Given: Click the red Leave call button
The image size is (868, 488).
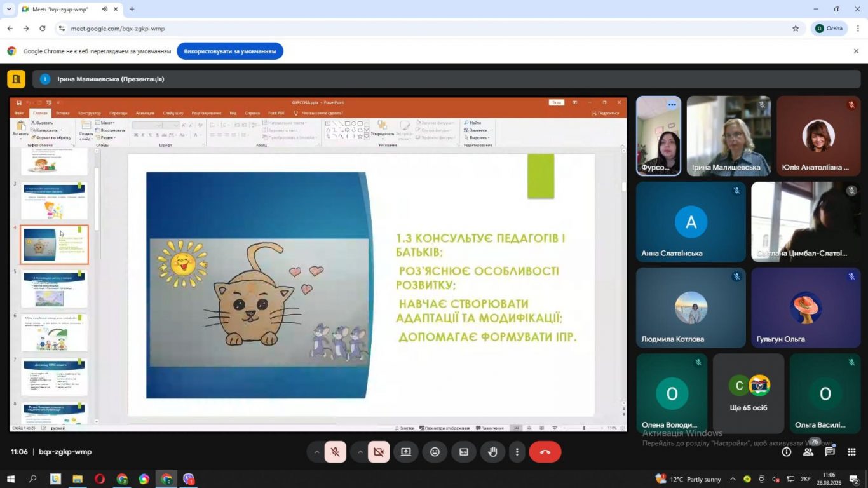Looking at the screenshot, I should [x=545, y=452].
